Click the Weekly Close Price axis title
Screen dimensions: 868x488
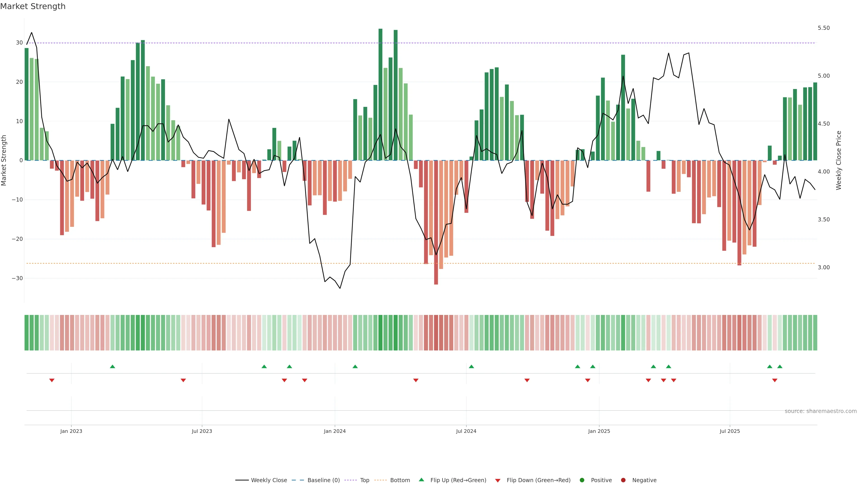(x=839, y=160)
